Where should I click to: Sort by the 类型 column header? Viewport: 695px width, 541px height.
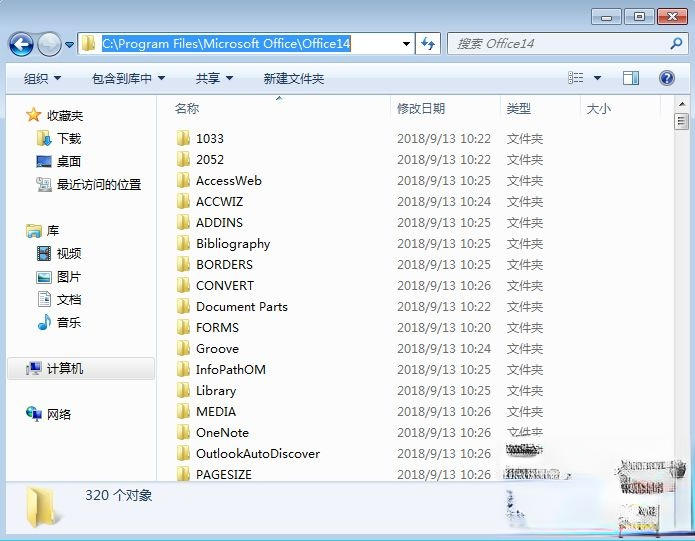coord(519,108)
